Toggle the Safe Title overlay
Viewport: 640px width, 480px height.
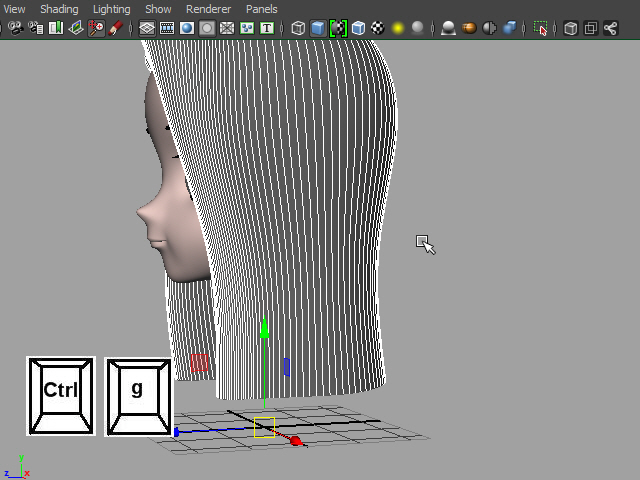click(x=267, y=29)
